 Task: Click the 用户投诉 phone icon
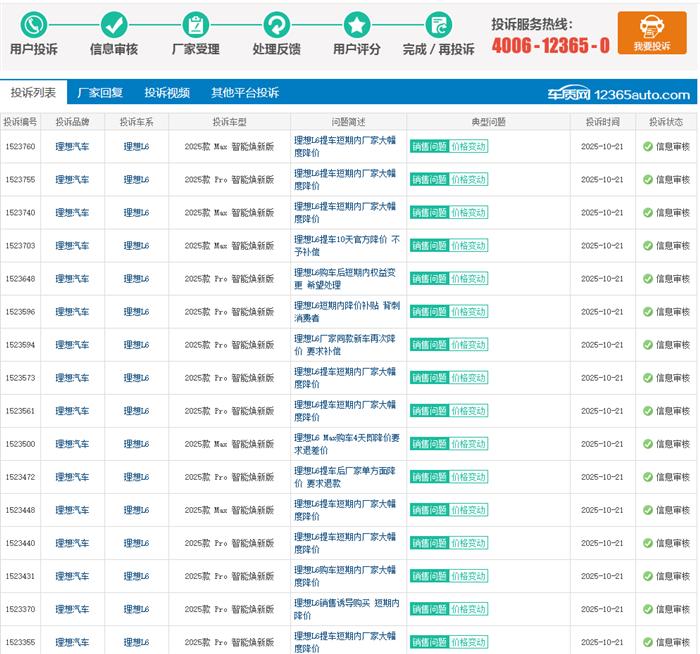coord(34,25)
